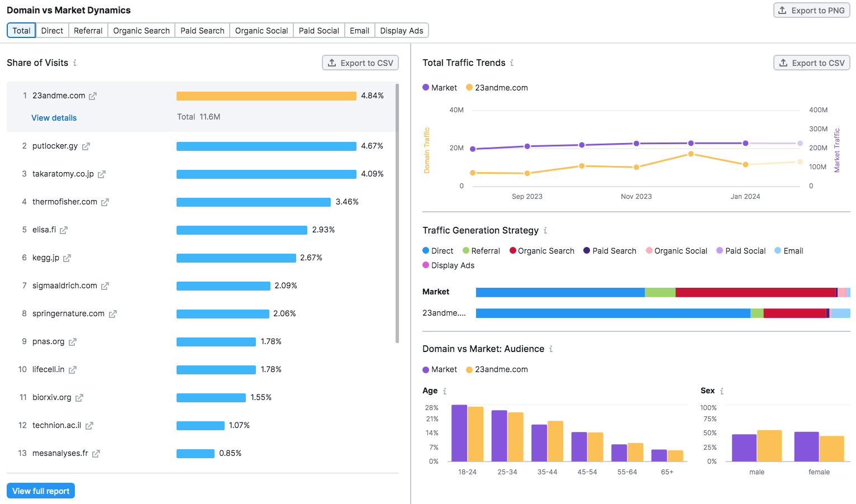Toggle Display Ads in strategy legend
Screen dimensions: 856x504
pos(449,265)
